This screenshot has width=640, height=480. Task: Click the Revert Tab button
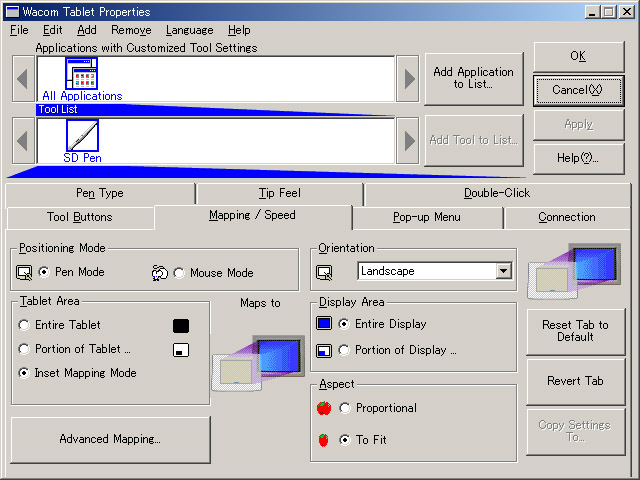click(576, 381)
